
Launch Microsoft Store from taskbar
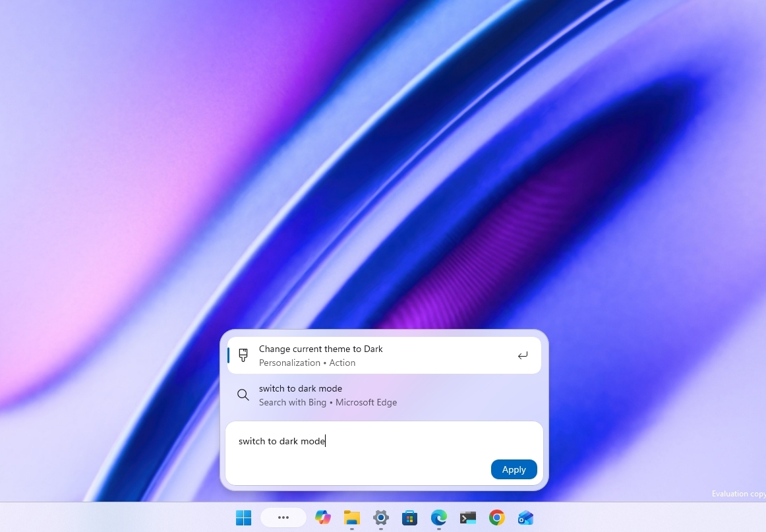(409, 517)
